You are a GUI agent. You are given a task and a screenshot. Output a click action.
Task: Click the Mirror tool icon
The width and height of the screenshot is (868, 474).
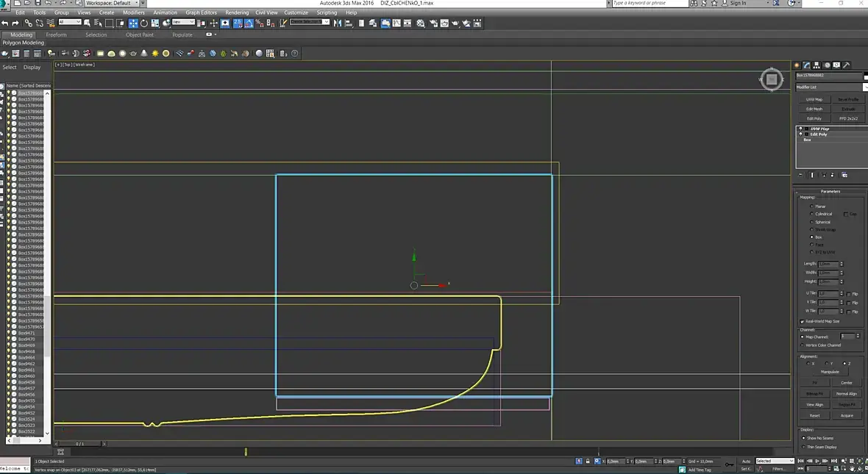[337, 24]
